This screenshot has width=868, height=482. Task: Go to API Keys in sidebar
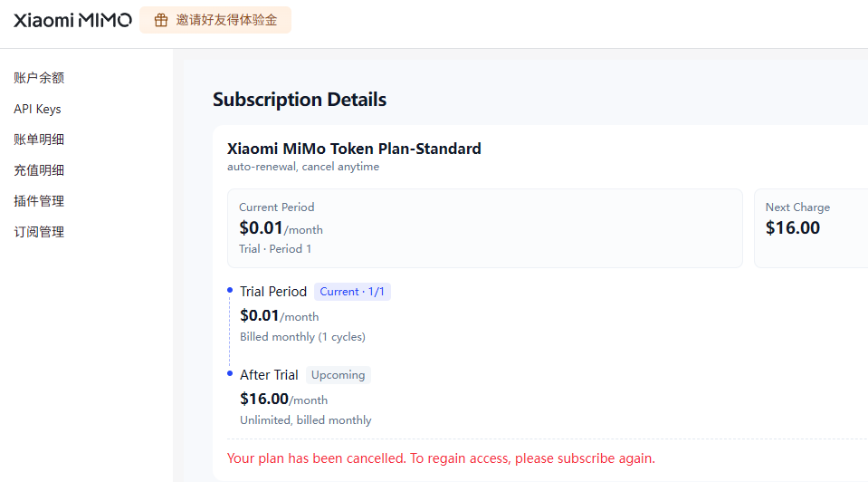pyautogui.click(x=37, y=109)
